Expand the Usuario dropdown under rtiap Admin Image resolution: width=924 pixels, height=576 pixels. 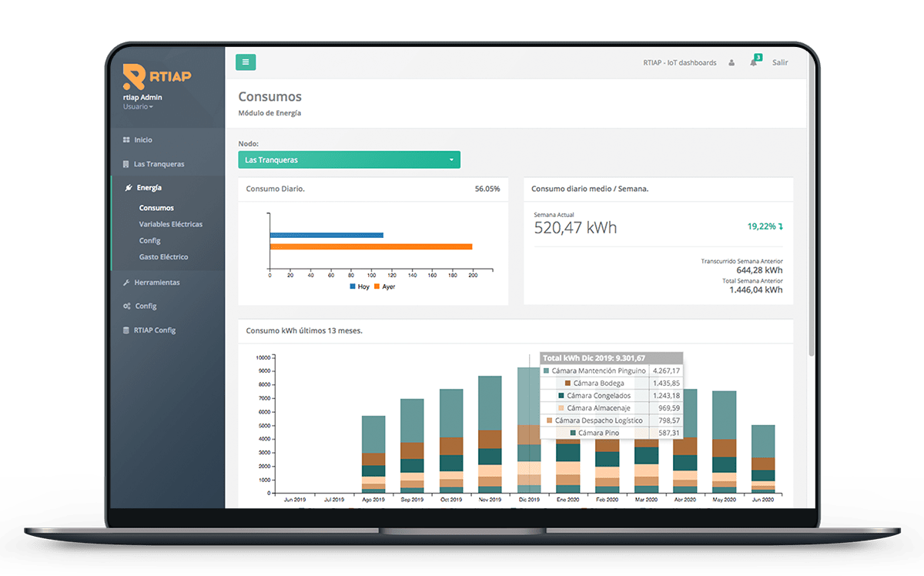(138, 107)
